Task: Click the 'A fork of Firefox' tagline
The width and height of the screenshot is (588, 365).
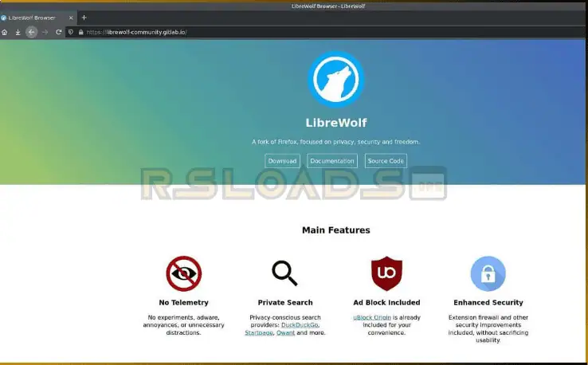Action: pos(336,142)
